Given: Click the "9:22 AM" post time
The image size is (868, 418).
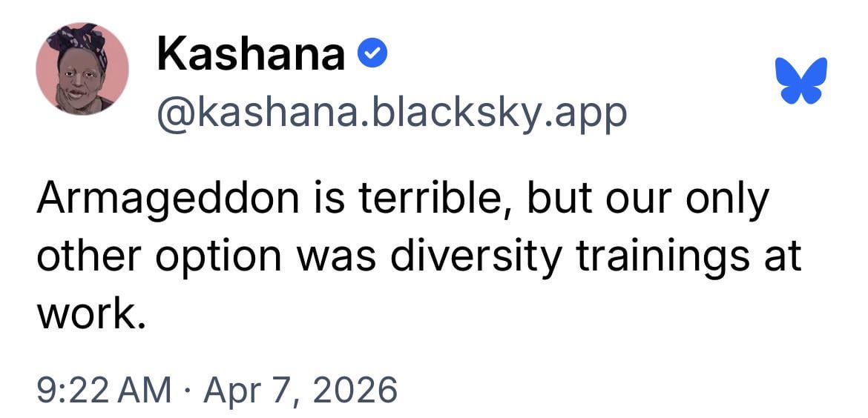Looking at the screenshot, I should (x=103, y=389).
